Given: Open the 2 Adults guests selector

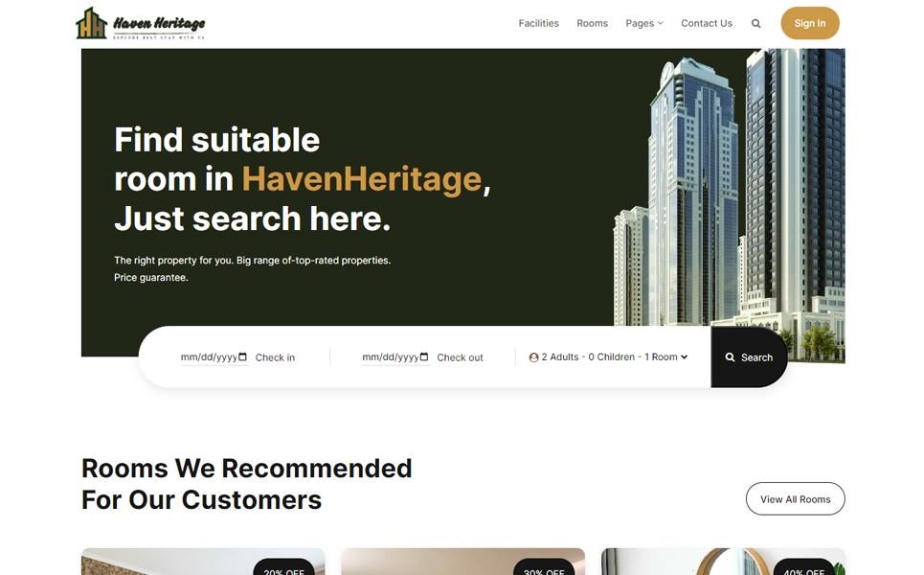Looking at the screenshot, I should click(x=609, y=357).
